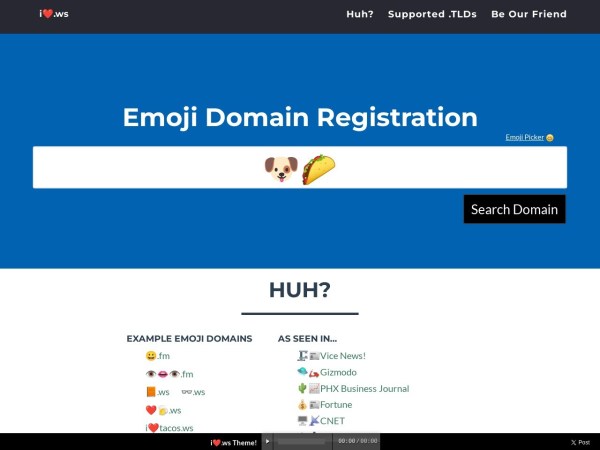
Task: Click the i❤.ws logo in header
Action: (54, 14)
